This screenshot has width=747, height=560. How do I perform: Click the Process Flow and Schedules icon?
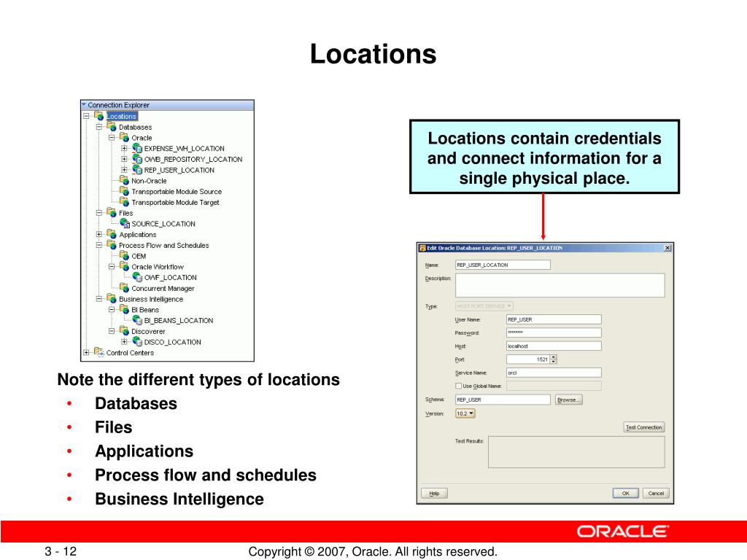[112, 245]
